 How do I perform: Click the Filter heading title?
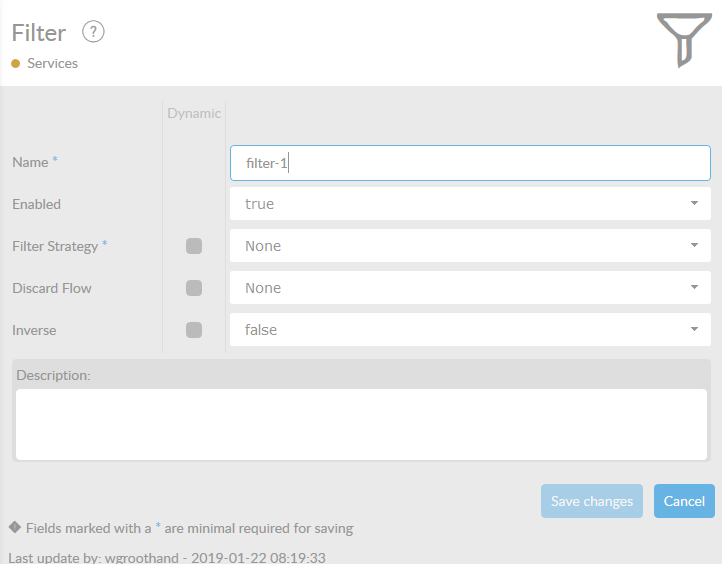click(39, 33)
